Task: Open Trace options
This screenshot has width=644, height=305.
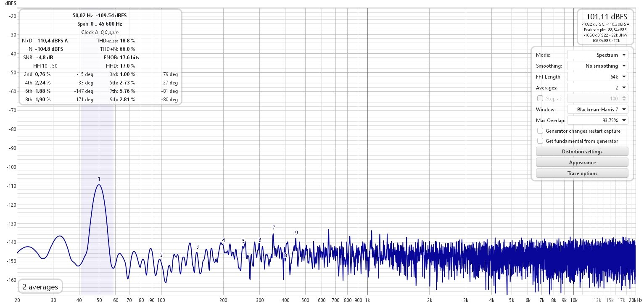Action: [582, 174]
